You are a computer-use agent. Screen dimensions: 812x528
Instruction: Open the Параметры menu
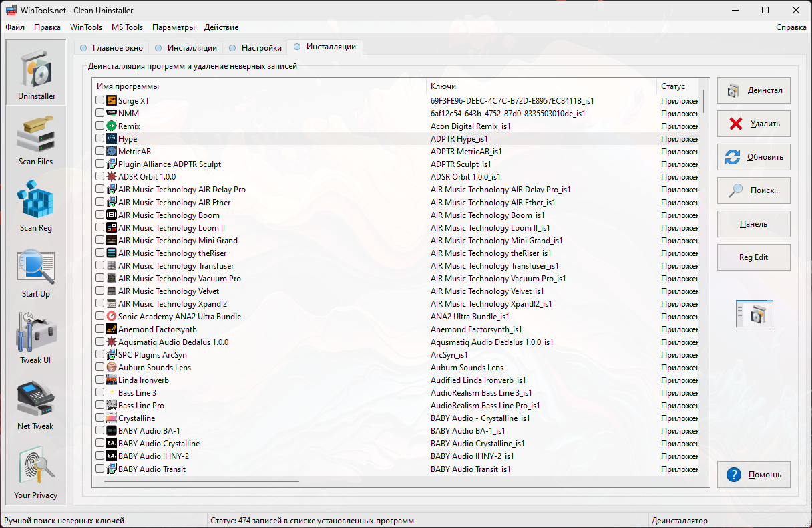174,27
